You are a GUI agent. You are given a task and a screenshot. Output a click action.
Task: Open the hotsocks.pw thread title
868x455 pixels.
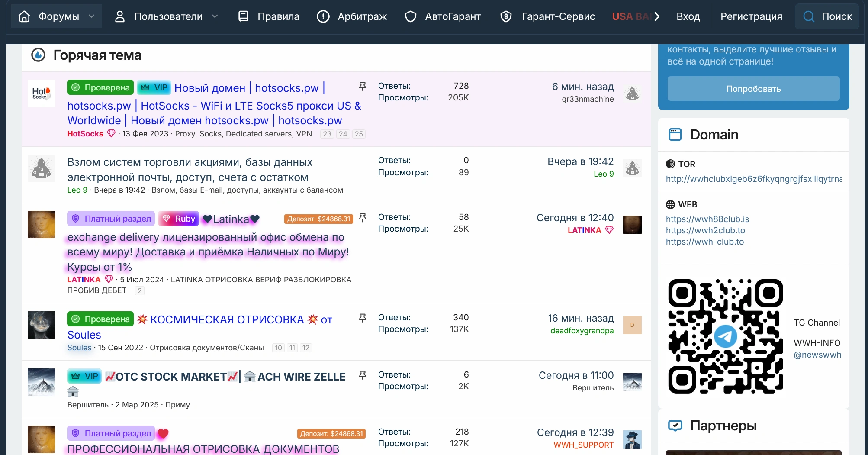pyautogui.click(x=214, y=105)
